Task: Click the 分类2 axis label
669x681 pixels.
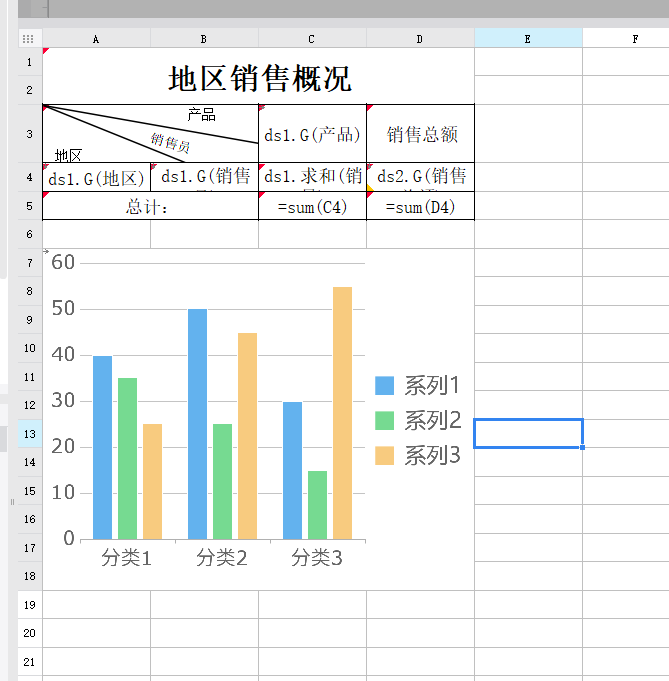Action: (x=222, y=557)
